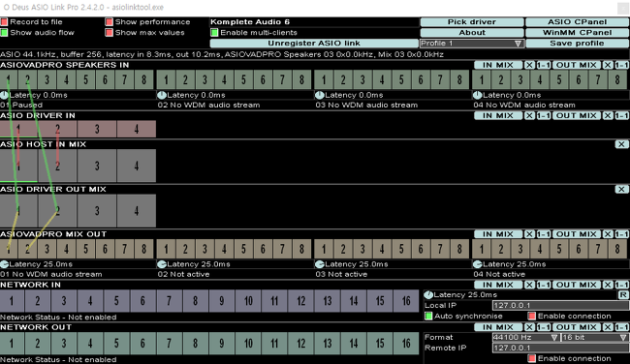Click the Local IP input field
Viewport: 630px width, 364px height.
[560, 305]
